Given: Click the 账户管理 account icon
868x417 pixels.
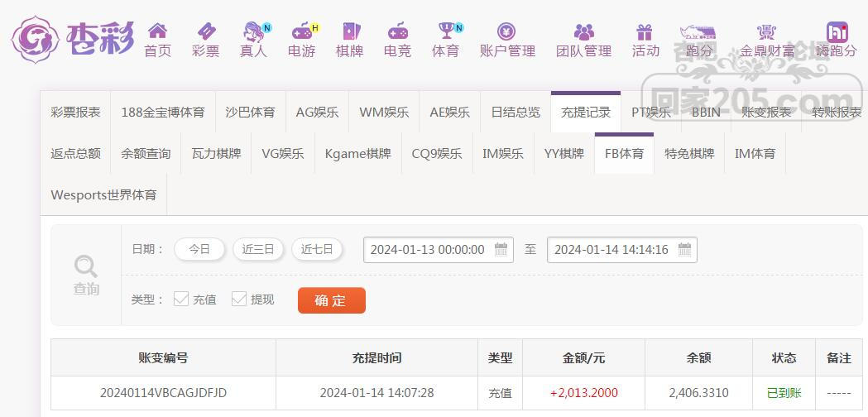Looking at the screenshot, I should 507,31.
